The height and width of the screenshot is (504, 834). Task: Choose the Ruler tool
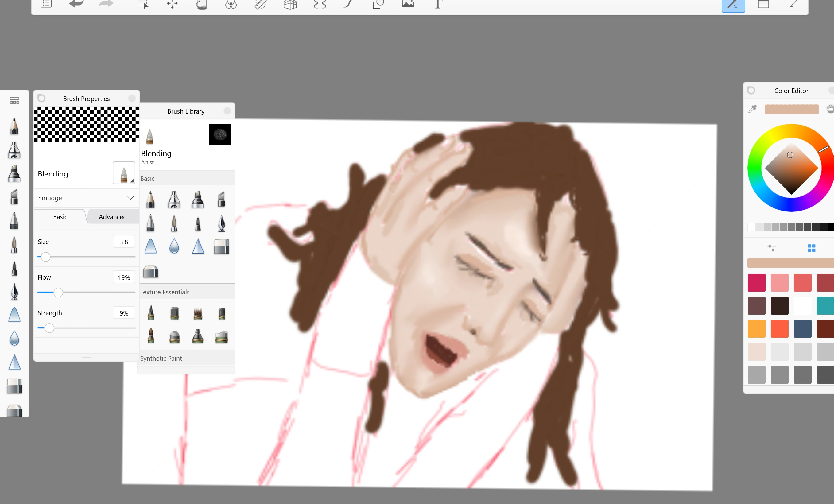click(x=260, y=4)
